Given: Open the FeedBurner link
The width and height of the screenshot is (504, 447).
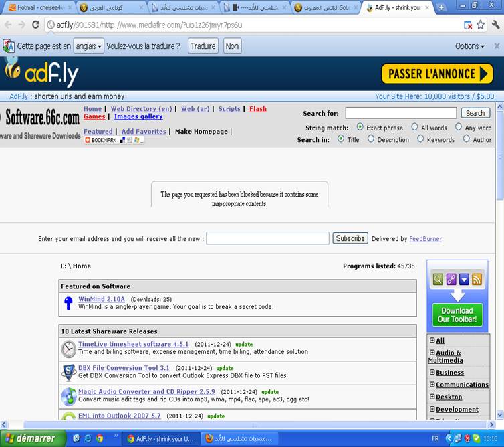Looking at the screenshot, I should [426, 239].
